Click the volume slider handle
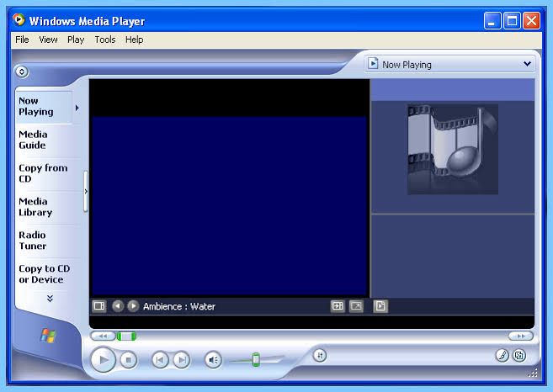The height and width of the screenshot is (392, 553). (256, 359)
